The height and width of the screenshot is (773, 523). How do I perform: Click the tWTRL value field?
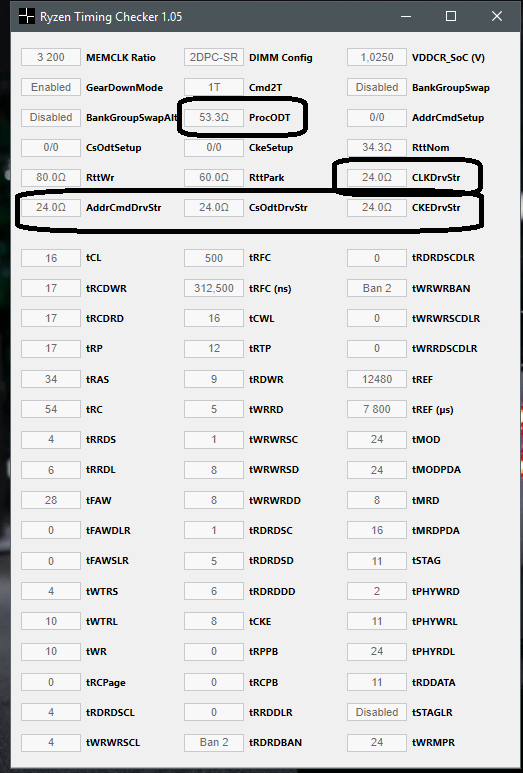pos(51,621)
